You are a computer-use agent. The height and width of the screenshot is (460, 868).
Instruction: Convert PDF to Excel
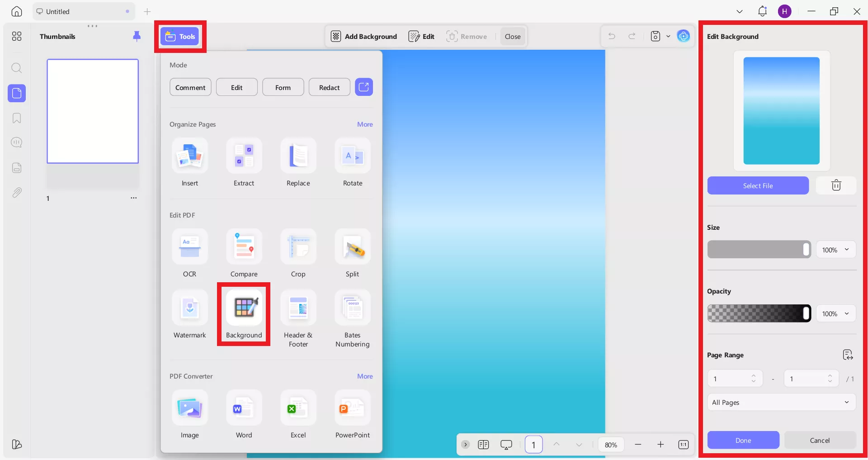[298, 414]
